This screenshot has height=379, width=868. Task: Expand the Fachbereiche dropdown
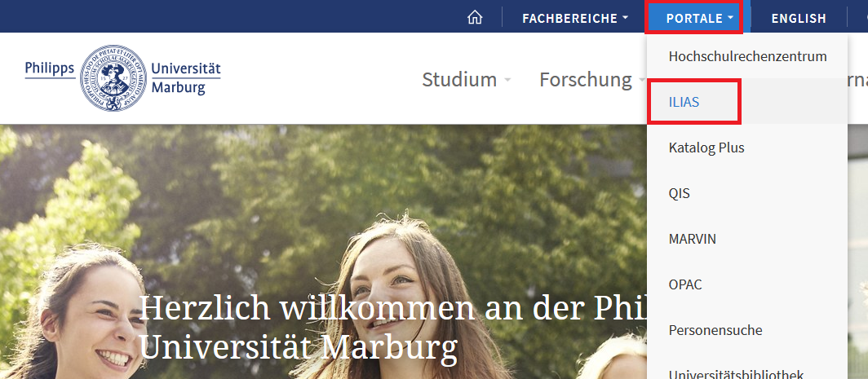pyautogui.click(x=575, y=18)
